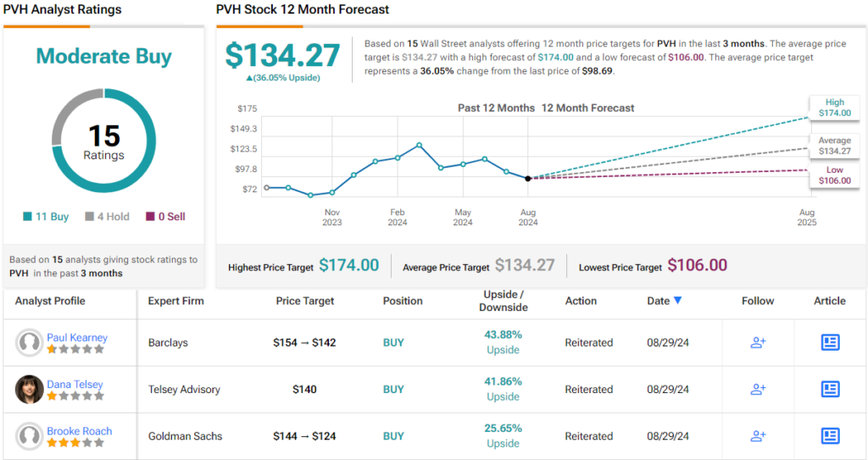
Task: Select the Low $106.00 forecast label
Action: tap(834, 175)
